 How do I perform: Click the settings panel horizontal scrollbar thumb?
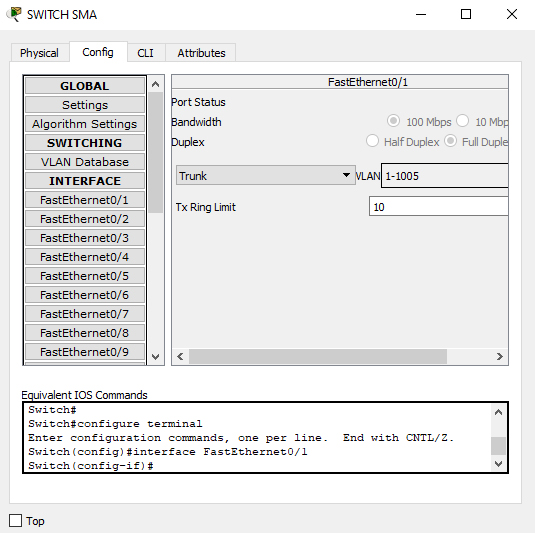coord(318,357)
